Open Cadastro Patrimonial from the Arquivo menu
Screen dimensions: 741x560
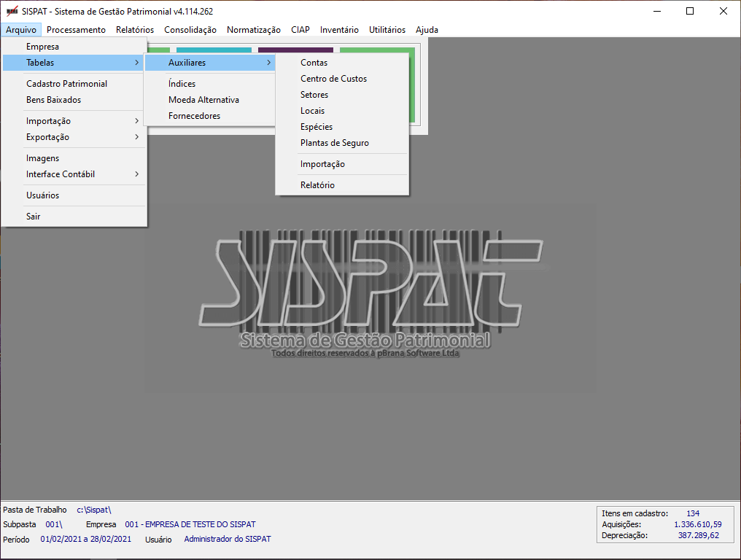click(66, 84)
